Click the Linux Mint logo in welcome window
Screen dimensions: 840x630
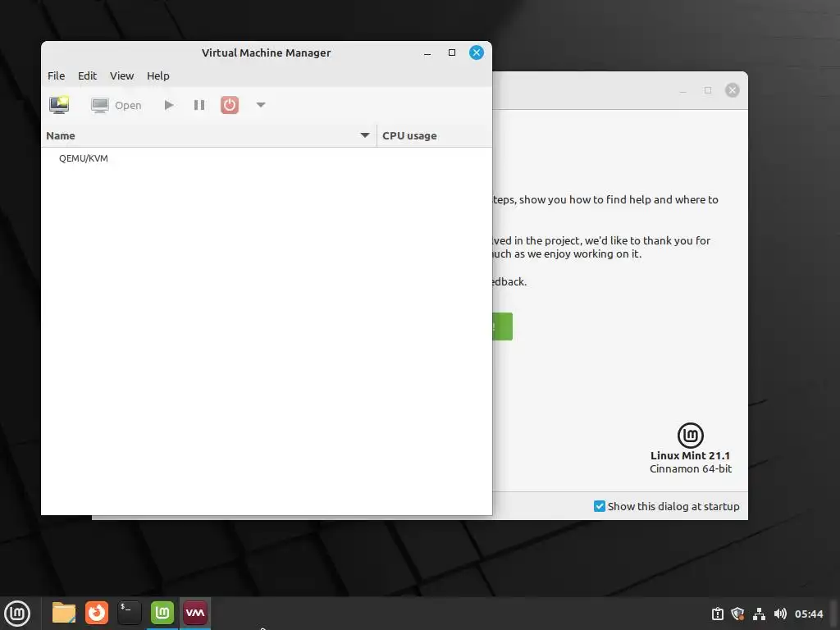pos(690,436)
